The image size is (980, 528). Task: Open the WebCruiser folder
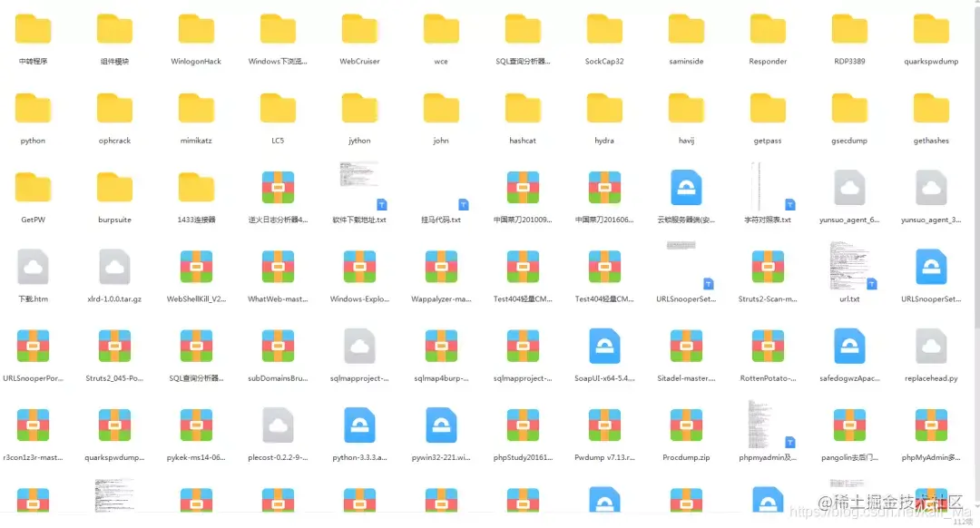coord(359,29)
